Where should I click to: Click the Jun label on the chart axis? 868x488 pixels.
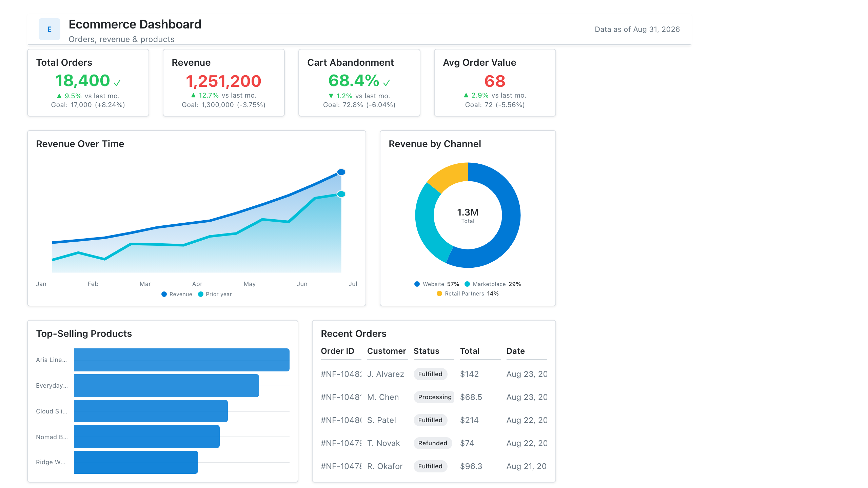pyautogui.click(x=302, y=284)
